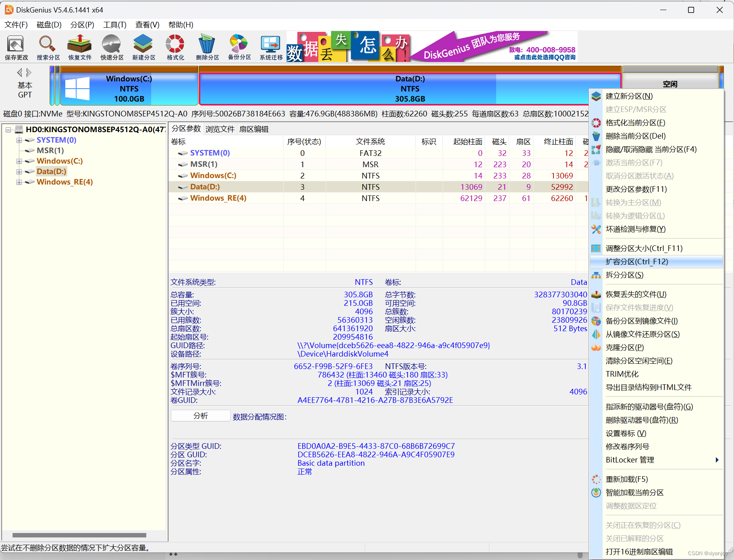Expand the Windows(C:) tree node
Image resolution: width=734 pixels, height=560 pixels.
[x=19, y=161]
